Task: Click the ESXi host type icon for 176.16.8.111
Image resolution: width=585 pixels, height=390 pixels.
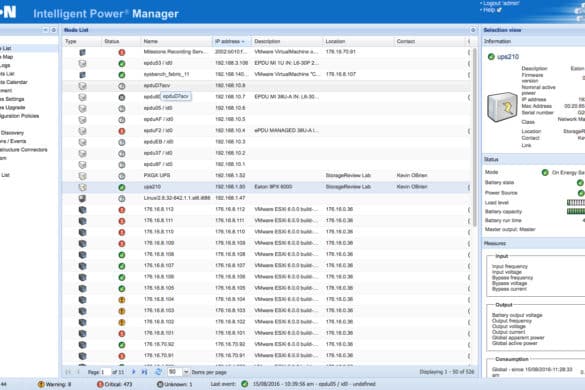Action: point(82,221)
